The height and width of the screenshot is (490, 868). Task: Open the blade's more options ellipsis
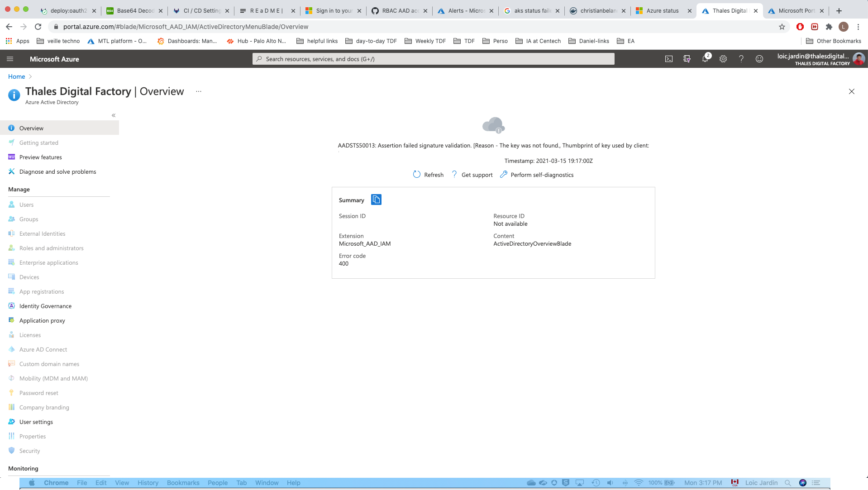(198, 91)
